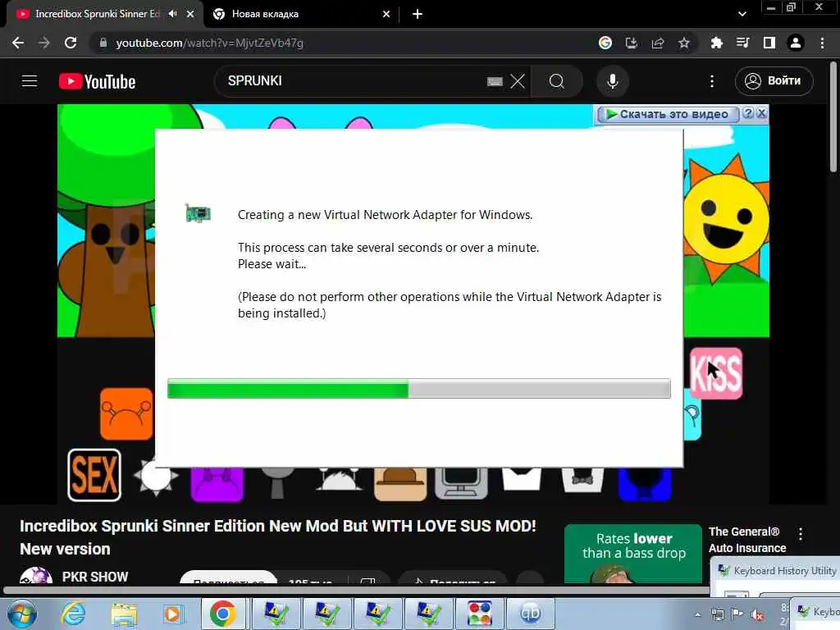Click the youtube.com address bar

343,43
